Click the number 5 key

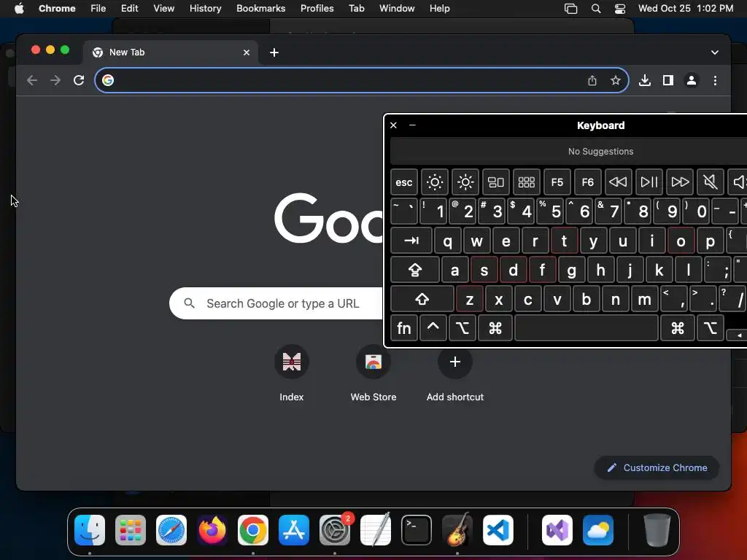550,211
